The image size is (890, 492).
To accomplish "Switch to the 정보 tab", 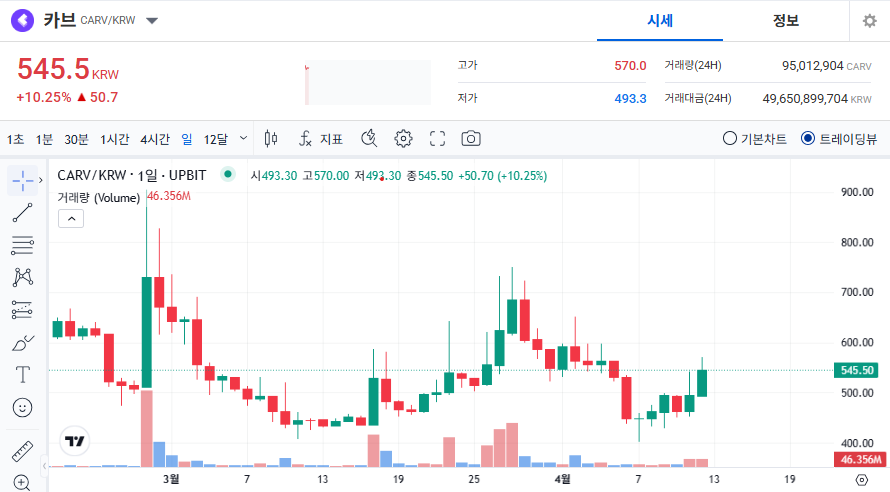I will click(786, 21).
